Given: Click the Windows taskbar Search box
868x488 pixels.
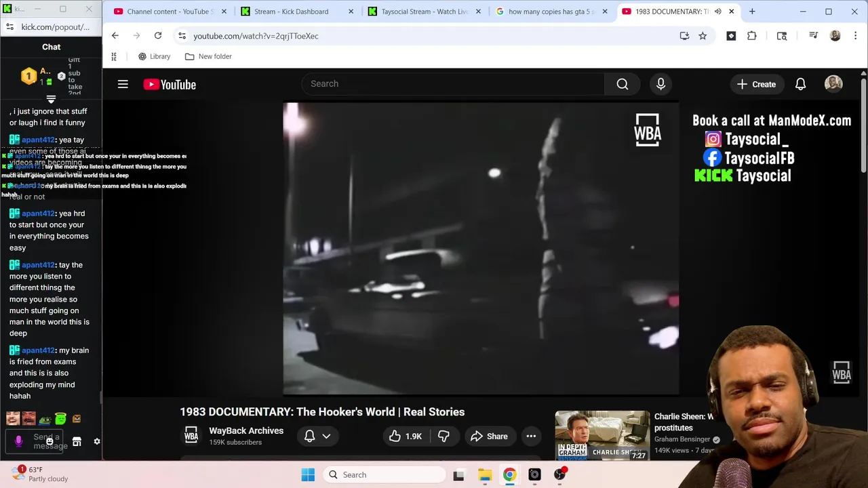Looking at the screenshot, I should [x=383, y=474].
